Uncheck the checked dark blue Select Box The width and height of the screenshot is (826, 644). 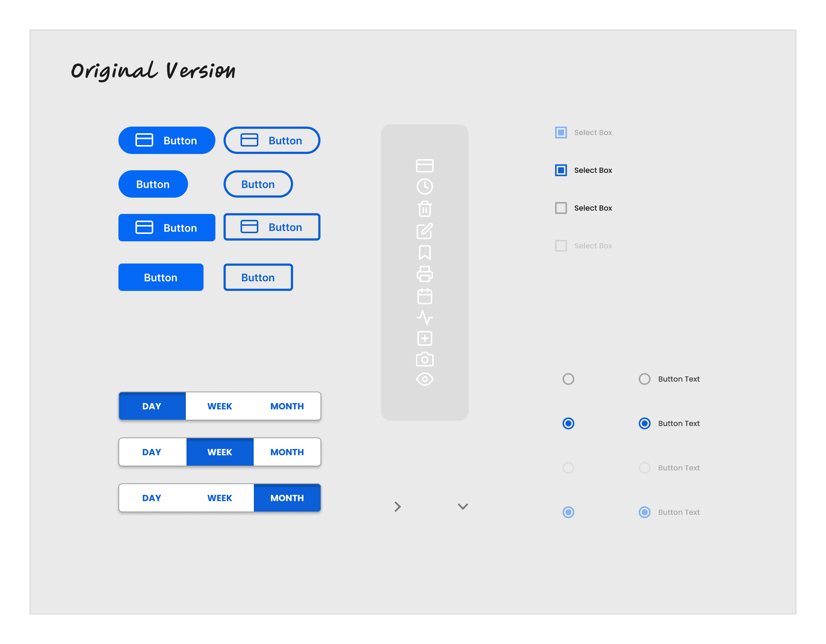(x=561, y=170)
